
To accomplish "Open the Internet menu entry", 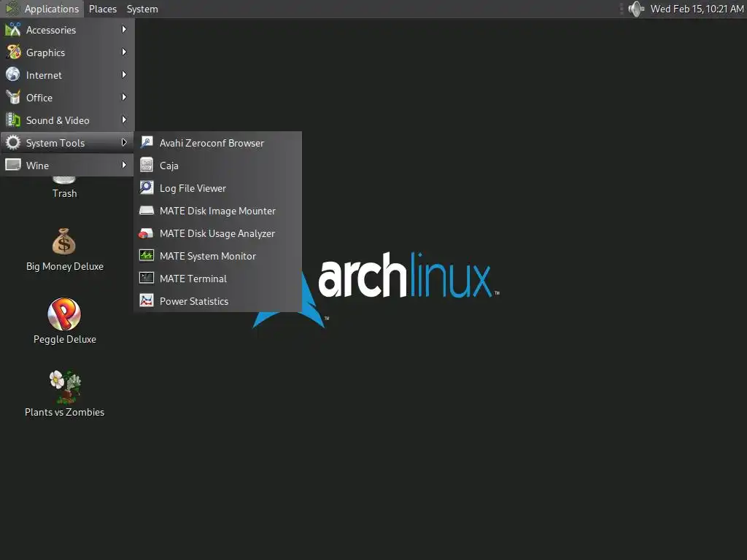I will (x=67, y=75).
